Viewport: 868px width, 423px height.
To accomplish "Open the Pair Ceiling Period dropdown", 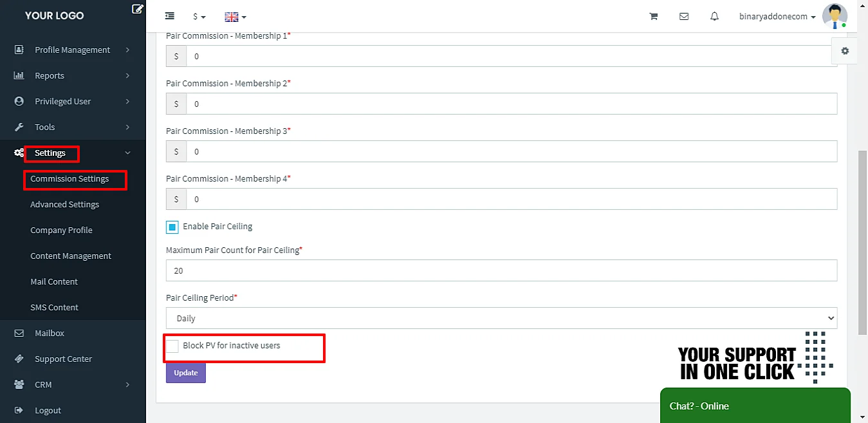I will click(501, 318).
